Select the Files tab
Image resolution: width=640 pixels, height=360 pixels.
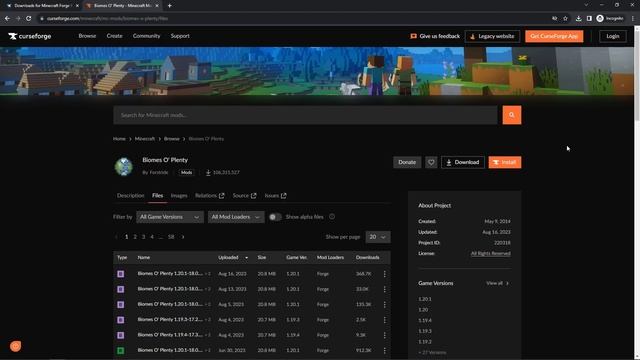(x=158, y=196)
